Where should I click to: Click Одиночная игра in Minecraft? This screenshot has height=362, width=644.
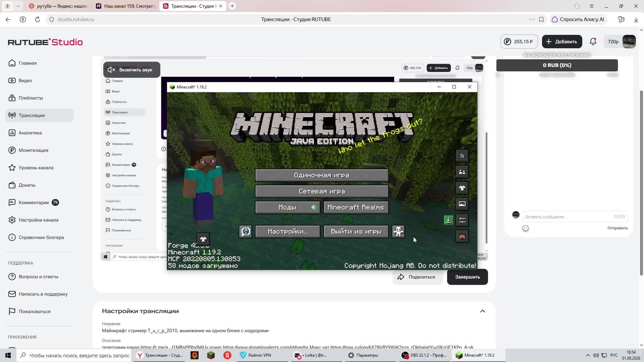coord(322,175)
